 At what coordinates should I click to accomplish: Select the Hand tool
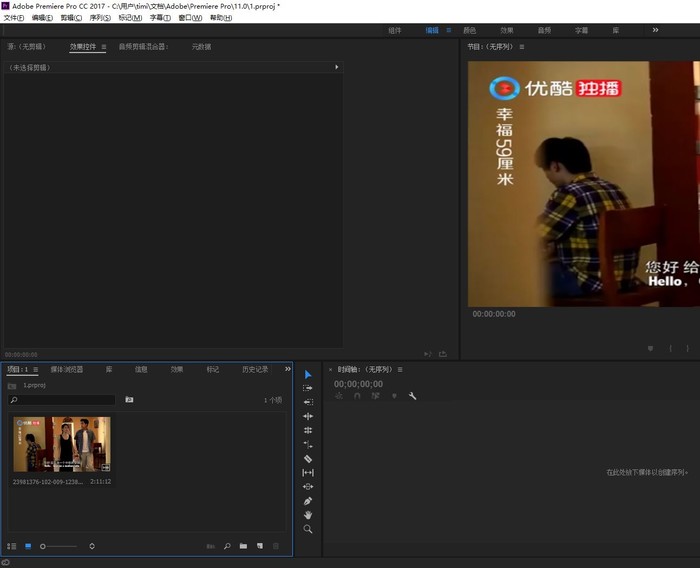pyautogui.click(x=308, y=515)
